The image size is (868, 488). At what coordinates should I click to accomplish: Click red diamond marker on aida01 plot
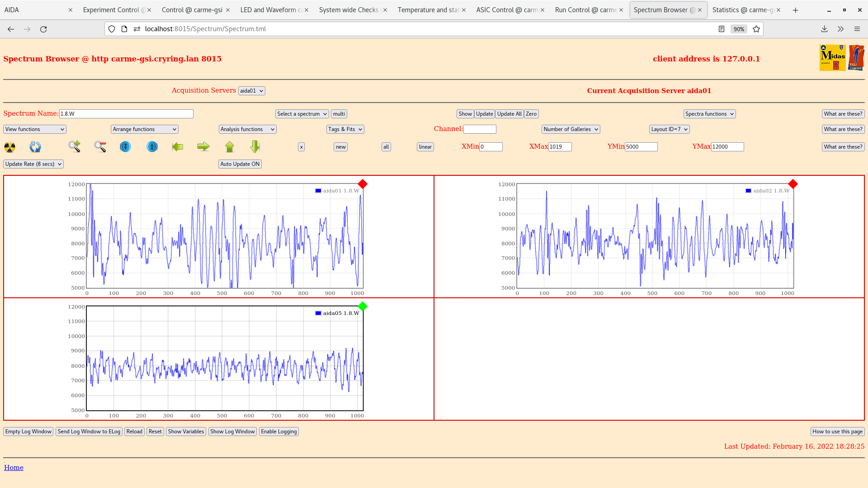coord(363,184)
